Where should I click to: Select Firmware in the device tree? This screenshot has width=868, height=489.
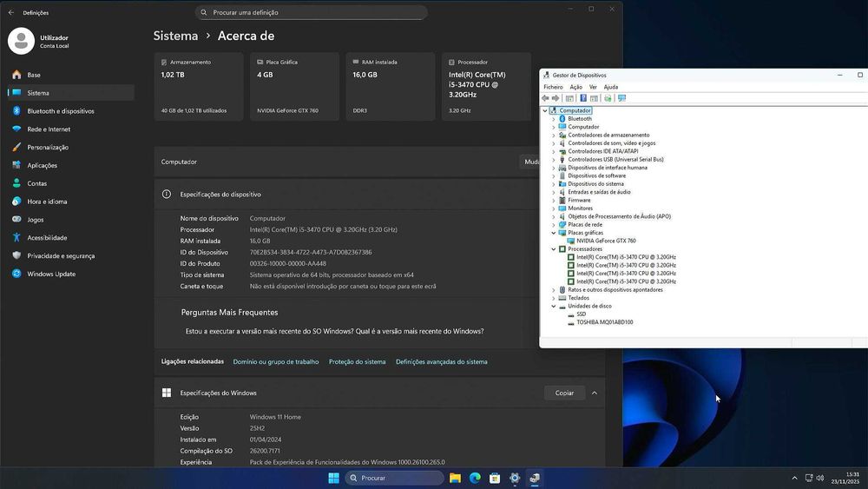click(579, 200)
